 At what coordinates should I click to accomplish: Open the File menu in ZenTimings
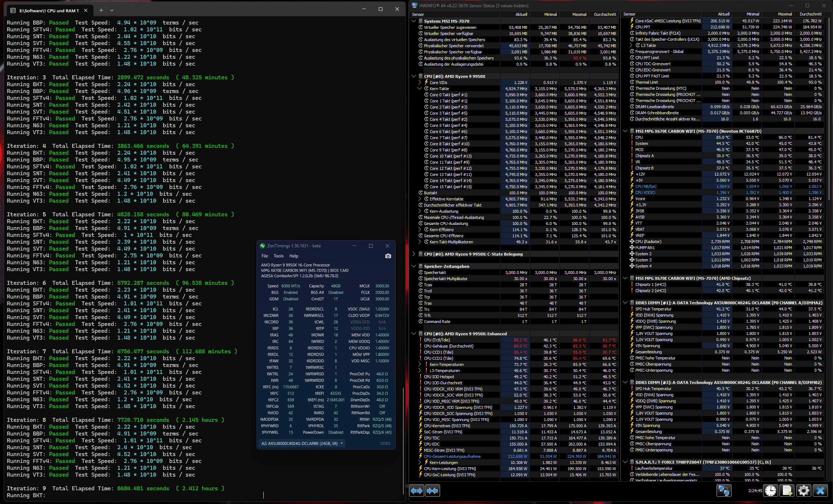coord(265,256)
